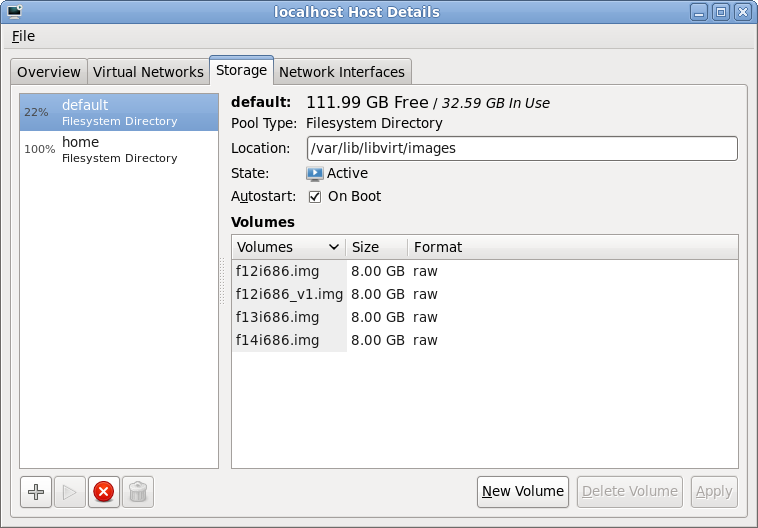758x528 pixels.
Task: Click the Active state monitor icon
Action: click(x=315, y=173)
